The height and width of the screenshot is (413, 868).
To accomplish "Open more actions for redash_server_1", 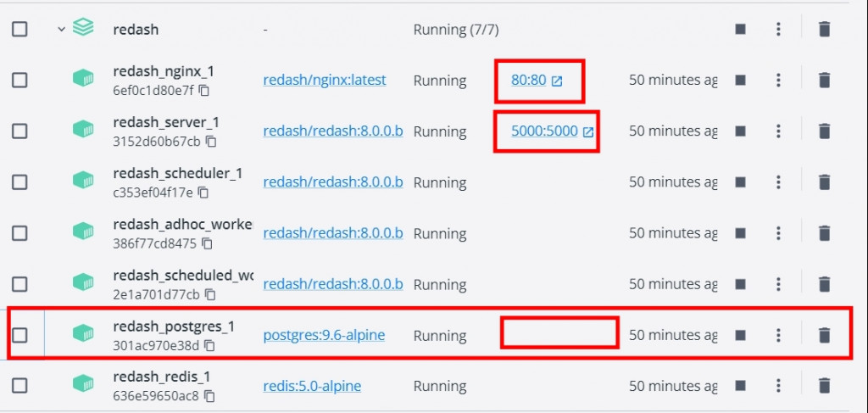I will coord(778,131).
